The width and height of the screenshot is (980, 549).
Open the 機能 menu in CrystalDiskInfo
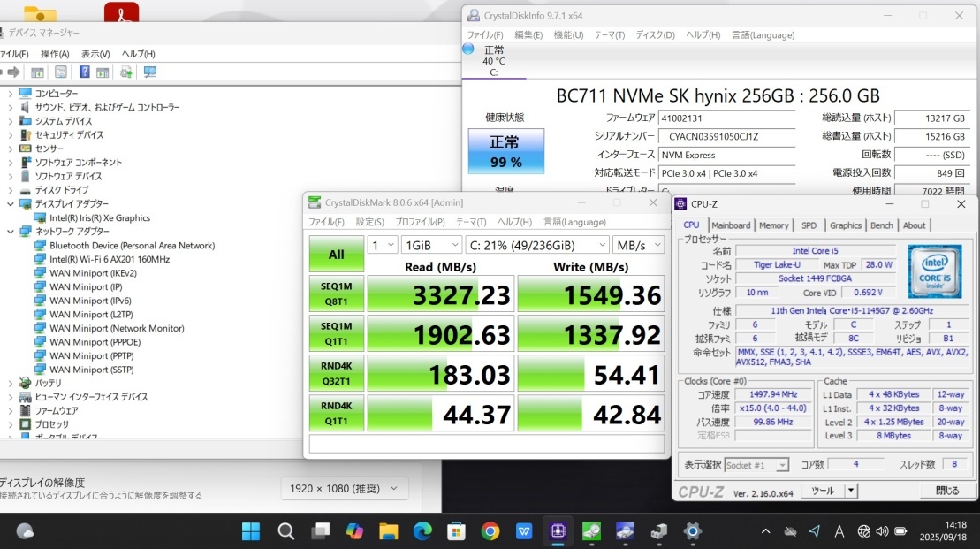coord(568,35)
